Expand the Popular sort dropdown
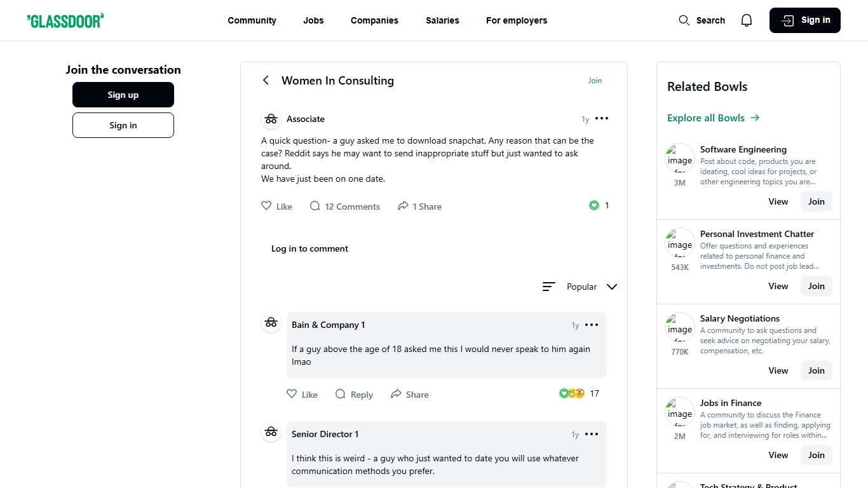 (611, 287)
